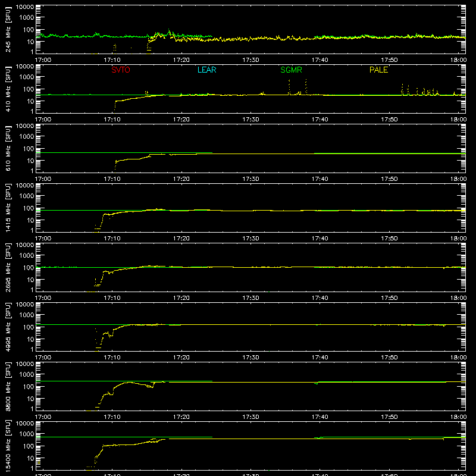This screenshot has width=476, height=476.
Task: Select the 15400 MHz [SFU] axis title
Action: [x=8, y=446]
